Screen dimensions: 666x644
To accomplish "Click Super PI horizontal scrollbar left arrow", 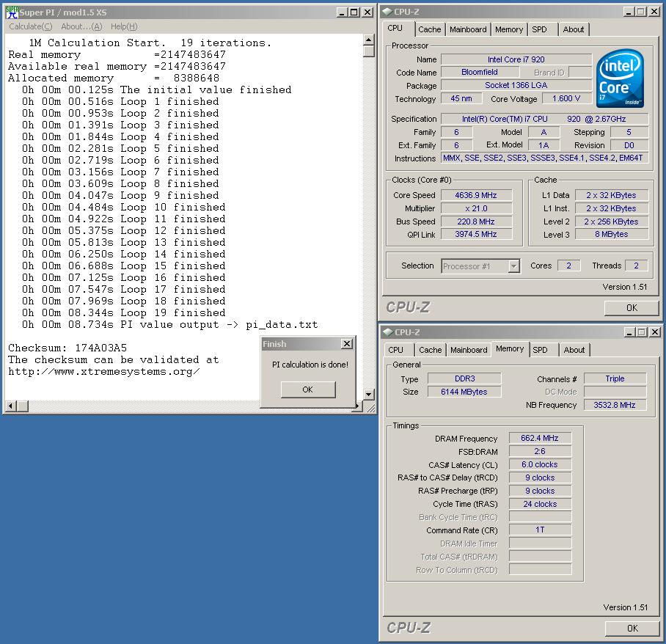I will click(x=11, y=406).
